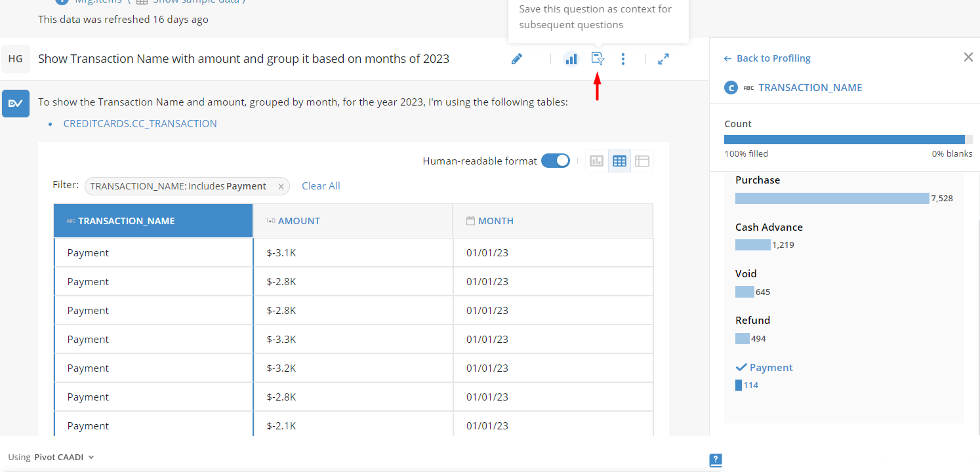This screenshot has width=980, height=472.
Task: Click the $-3.2K amount cell
Action: coord(353,368)
